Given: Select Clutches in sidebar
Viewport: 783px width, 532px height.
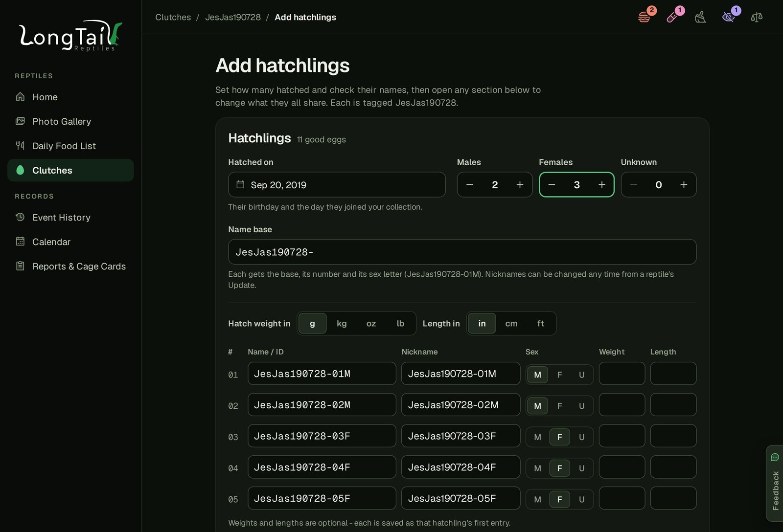Looking at the screenshot, I should pyautogui.click(x=70, y=170).
